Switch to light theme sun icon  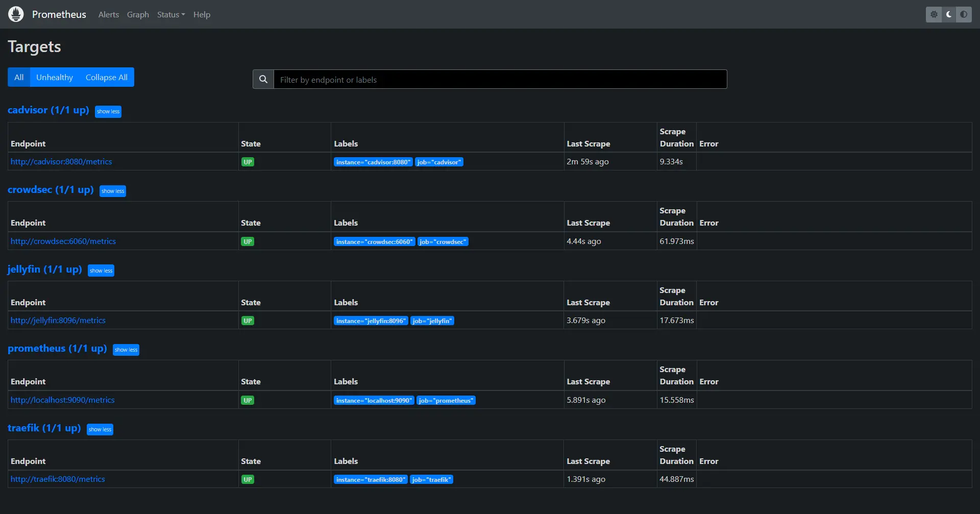click(934, 14)
